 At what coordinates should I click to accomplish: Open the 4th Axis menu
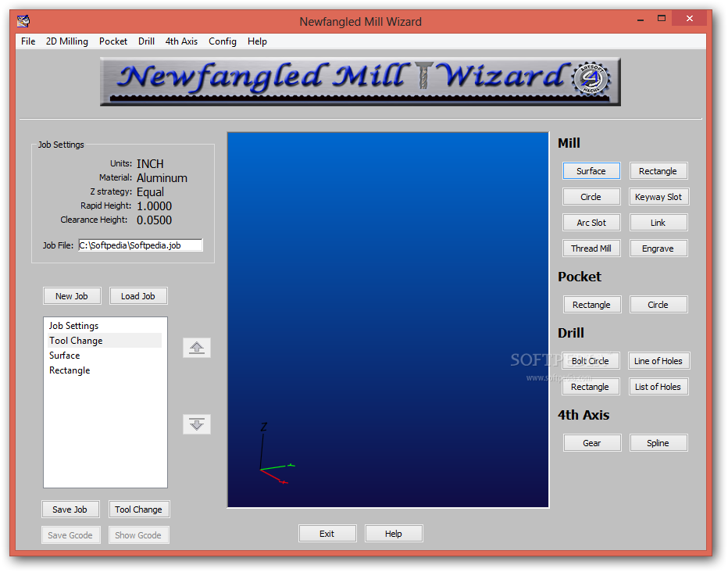tap(181, 41)
